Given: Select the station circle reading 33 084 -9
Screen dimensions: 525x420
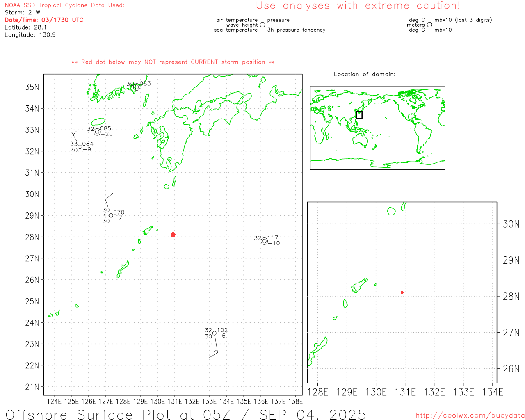Looking at the screenshot, I should pyautogui.click(x=80, y=147).
